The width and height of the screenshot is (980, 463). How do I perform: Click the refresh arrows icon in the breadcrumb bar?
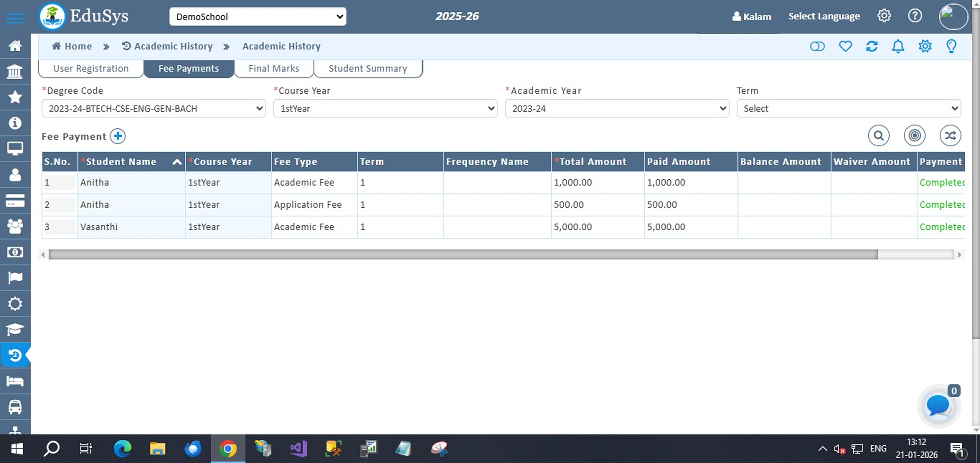(x=871, y=46)
